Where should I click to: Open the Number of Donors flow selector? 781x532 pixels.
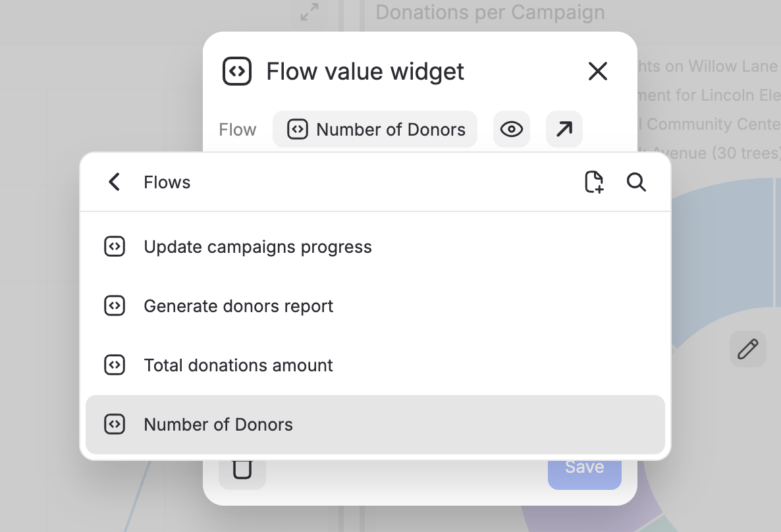click(375, 130)
